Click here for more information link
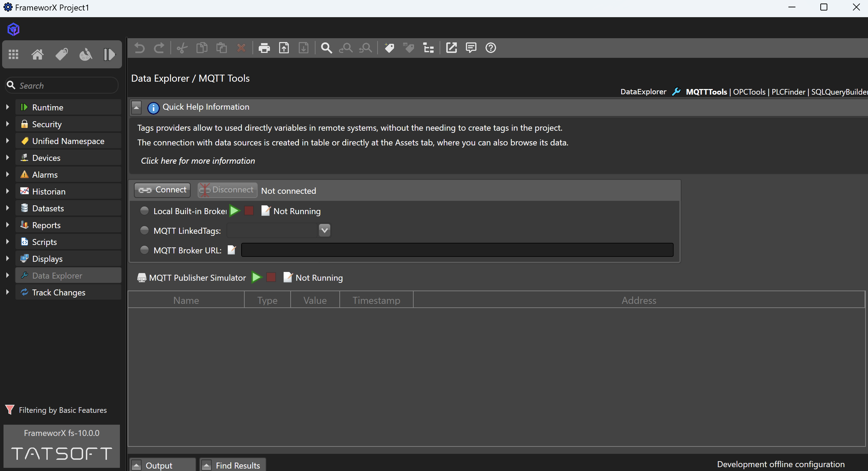Viewport: 868px width, 471px height. point(198,161)
